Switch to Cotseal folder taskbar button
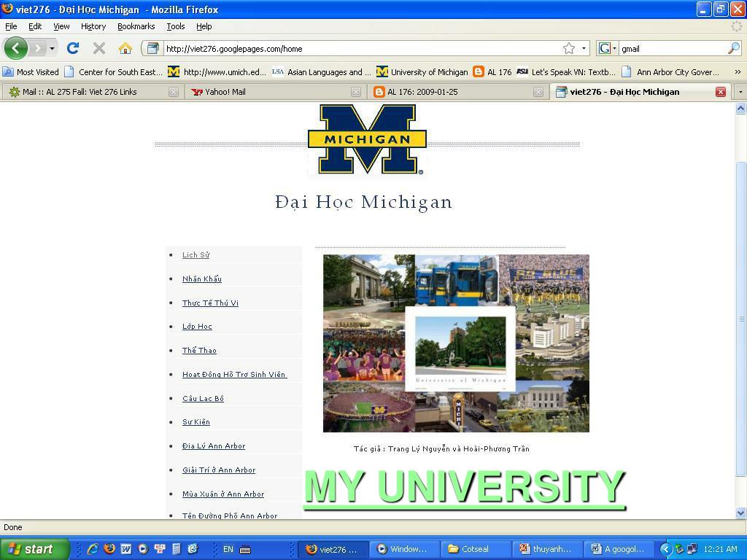747x560 pixels. [475, 549]
